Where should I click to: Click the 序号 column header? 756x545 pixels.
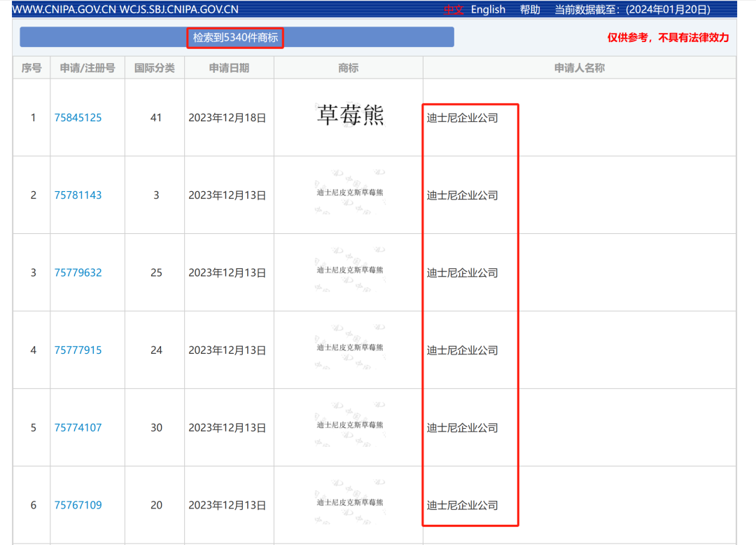click(31, 68)
